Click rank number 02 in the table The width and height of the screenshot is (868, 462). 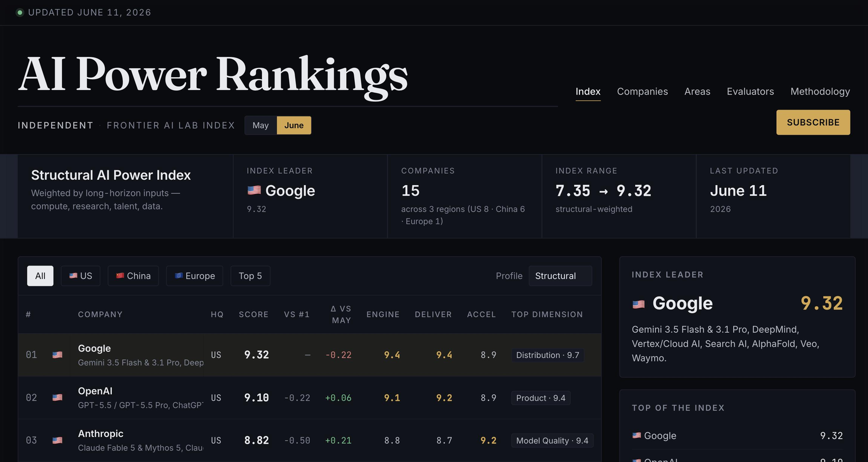click(31, 398)
